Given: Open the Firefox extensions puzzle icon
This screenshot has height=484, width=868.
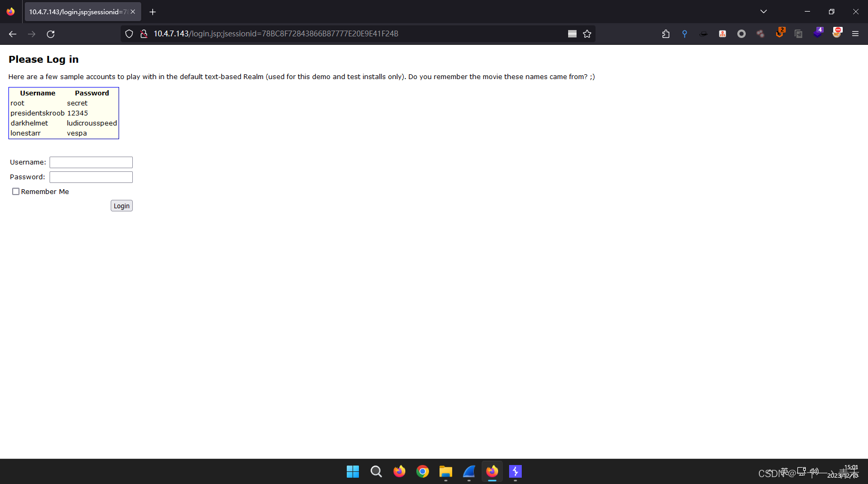Looking at the screenshot, I should pyautogui.click(x=666, y=34).
